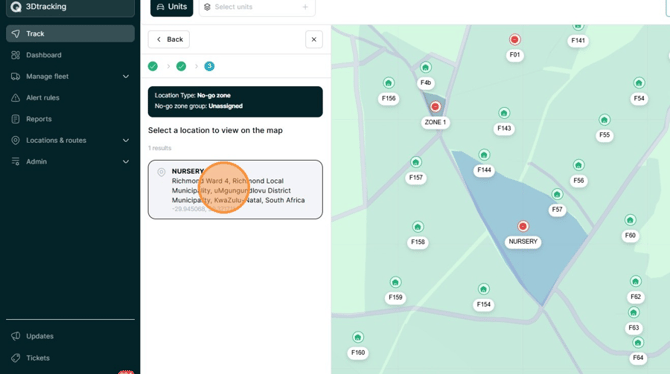
Task: Click the F56 map marker
Action: tap(579, 165)
